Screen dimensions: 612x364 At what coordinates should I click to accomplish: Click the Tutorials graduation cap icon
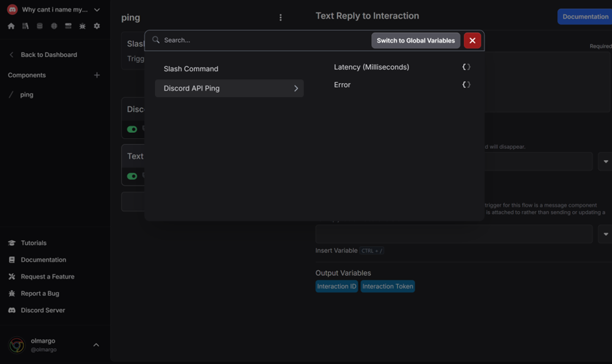click(x=12, y=243)
